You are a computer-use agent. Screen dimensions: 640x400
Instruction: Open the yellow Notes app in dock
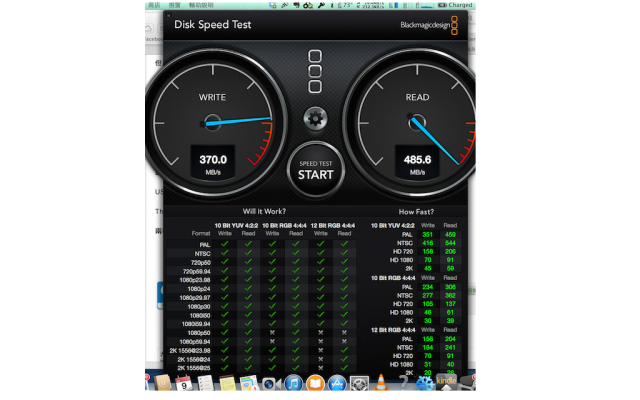pyautogui.click(x=227, y=383)
